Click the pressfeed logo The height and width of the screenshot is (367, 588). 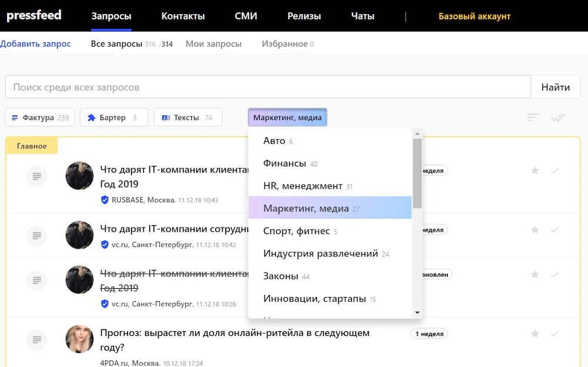[x=34, y=15]
